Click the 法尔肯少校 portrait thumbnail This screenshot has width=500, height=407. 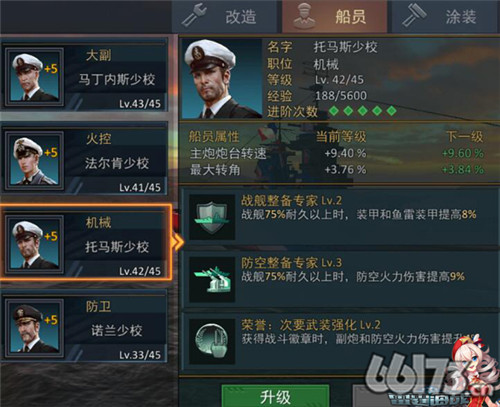(x=34, y=160)
